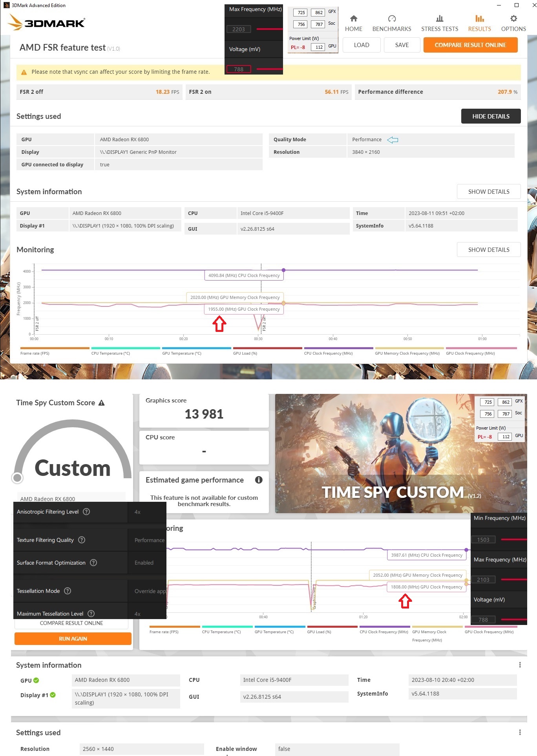The height and width of the screenshot is (756, 537).
Task: Click the white COMPARE RESULT ONLINE button above RUN AGAIN
Action: coord(71,623)
